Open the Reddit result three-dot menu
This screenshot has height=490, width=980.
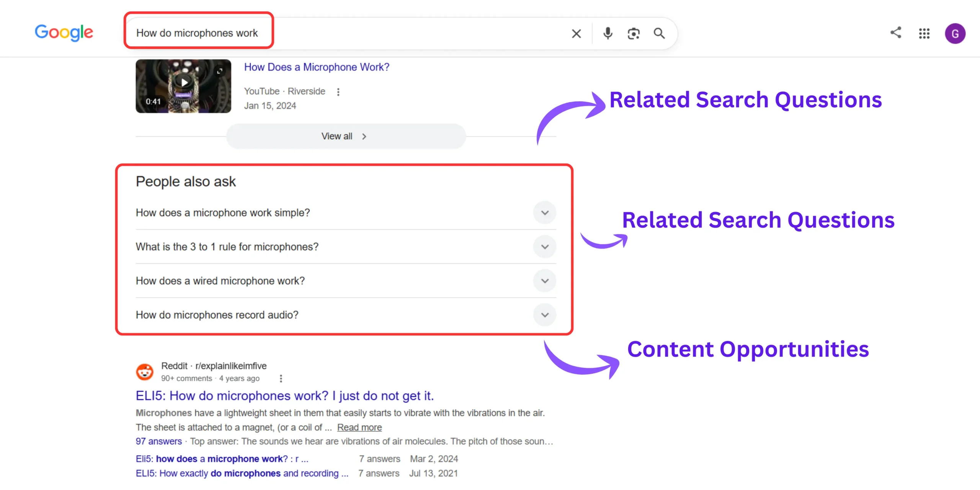click(281, 379)
